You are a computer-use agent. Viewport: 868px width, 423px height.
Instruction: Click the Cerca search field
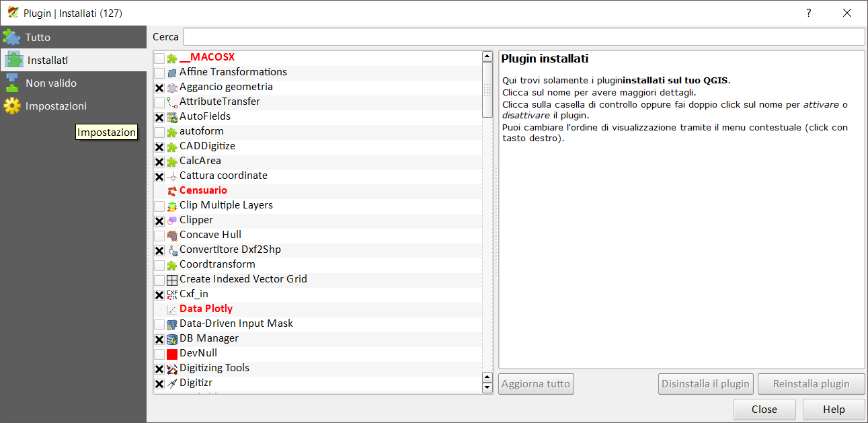click(x=523, y=36)
